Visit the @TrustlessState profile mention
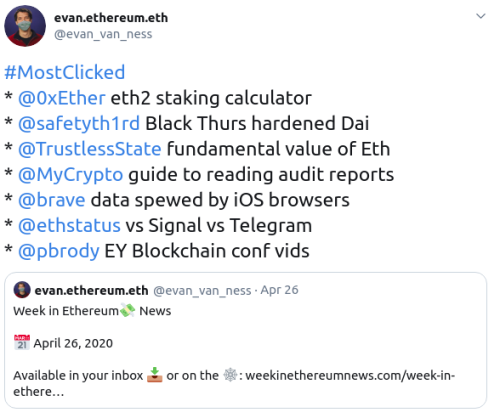This screenshot has height=418, width=500. tap(90, 149)
